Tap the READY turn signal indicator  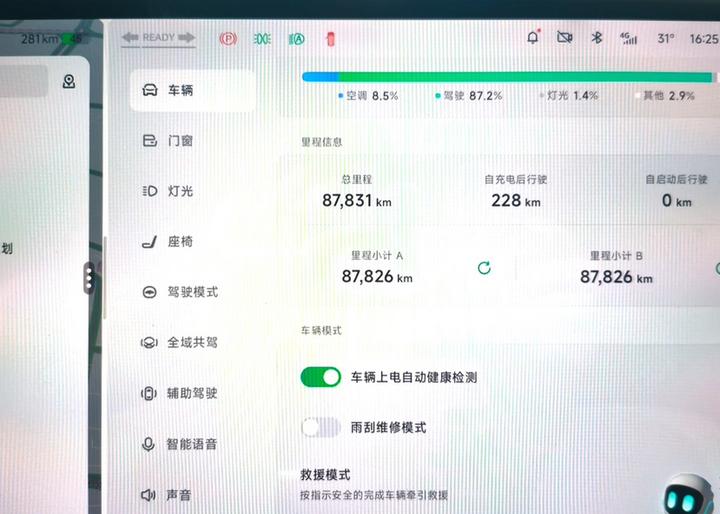tap(158, 38)
